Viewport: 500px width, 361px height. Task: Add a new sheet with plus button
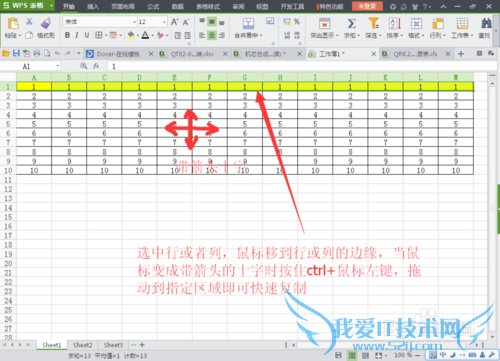(x=142, y=345)
